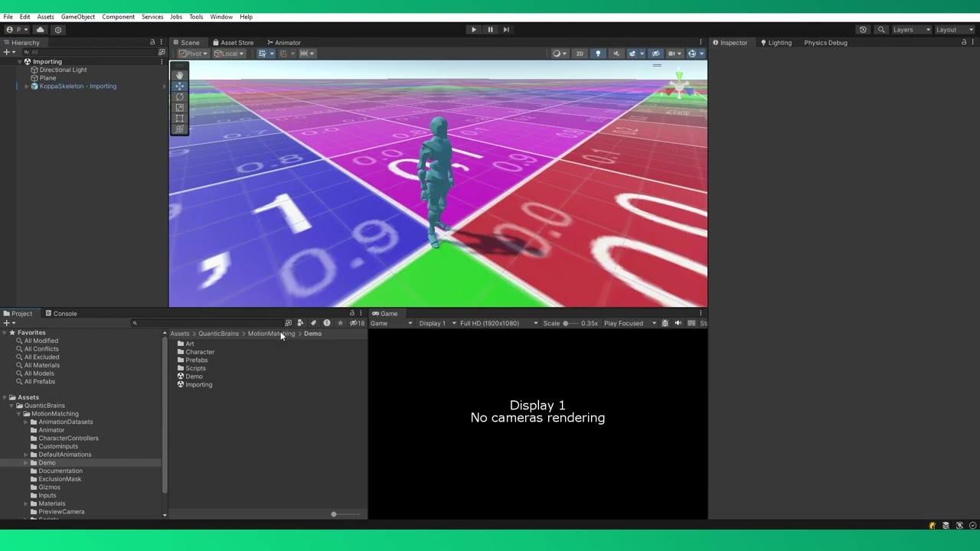Image resolution: width=980 pixels, height=551 pixels.
Task: Open Unity Cloud services icon
Action: [41, 30]
